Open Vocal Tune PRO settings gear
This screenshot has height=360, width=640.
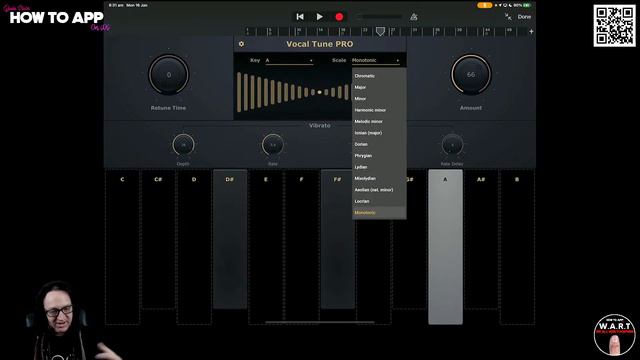pyautogui.click(x=241, y=44)
